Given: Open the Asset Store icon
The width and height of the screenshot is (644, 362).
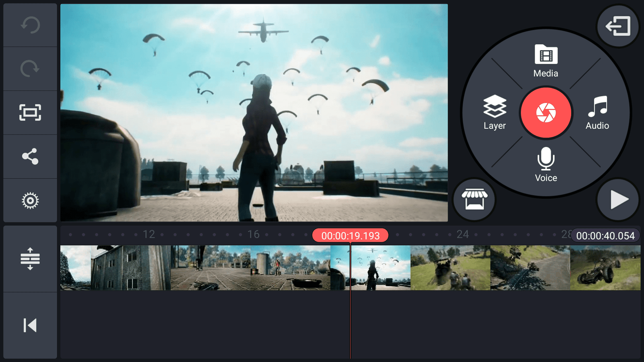Looking at the screenshot, I should click(x=475, y=200).
